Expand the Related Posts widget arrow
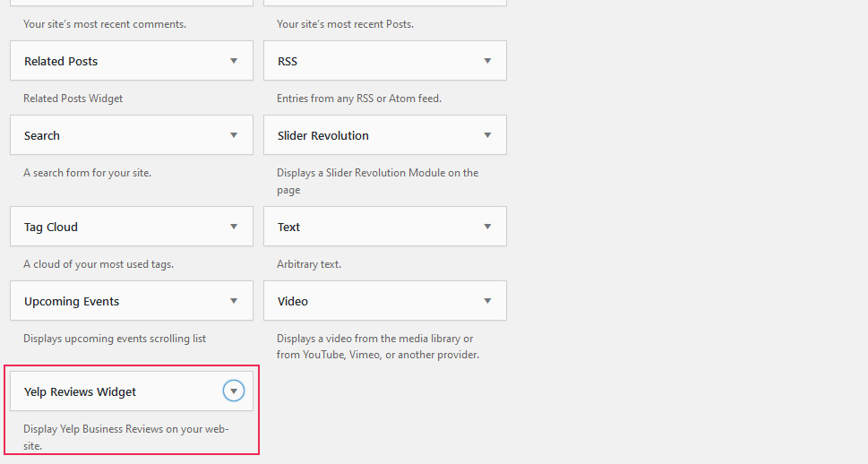Screen dimensions: 868x464 coord(234,61)
